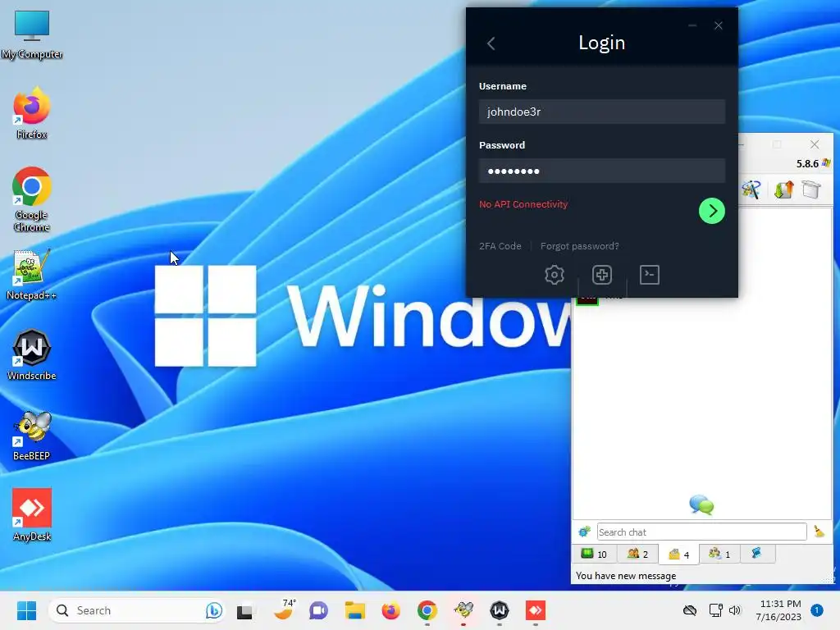The height and width of the screenshot is (630, 840).
Task: Switch to BeeBEEP users tab showing 10
Action: 595,554
